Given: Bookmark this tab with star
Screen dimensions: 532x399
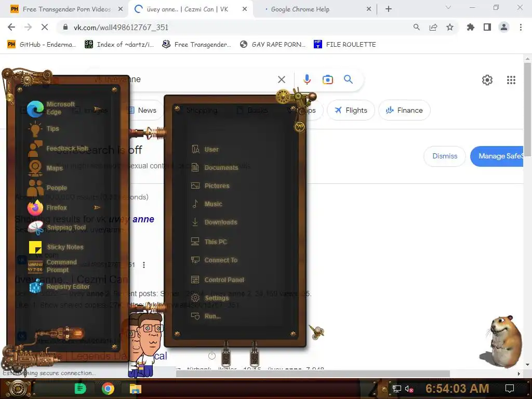Looking at the screenshot, I should coord(449,27).
